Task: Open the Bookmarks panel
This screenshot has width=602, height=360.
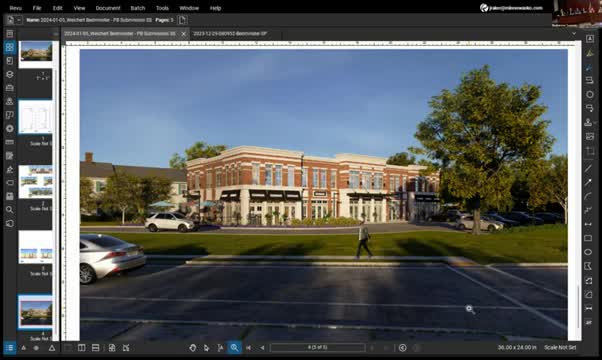Action: (x=10, y=61)
